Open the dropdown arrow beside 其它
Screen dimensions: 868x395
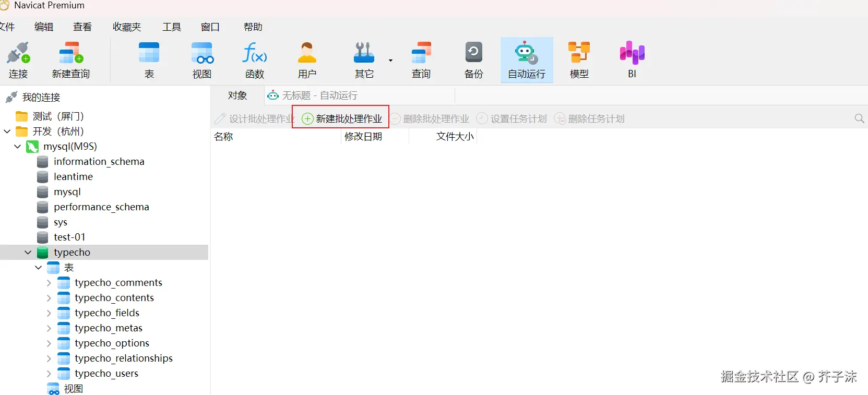click(x=390, y=61)
